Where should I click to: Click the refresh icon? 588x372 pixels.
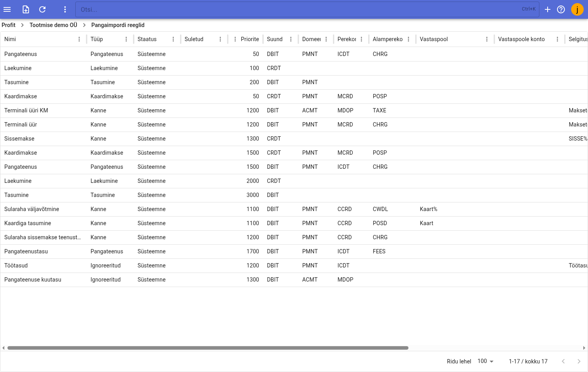coord(42,9)
